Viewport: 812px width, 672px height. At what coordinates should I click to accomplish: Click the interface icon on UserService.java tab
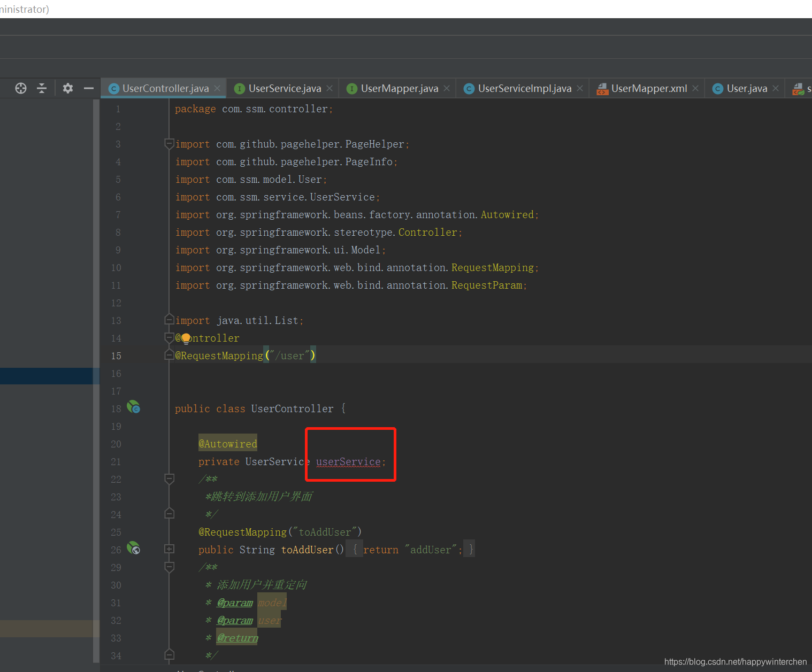coord(240,89)
